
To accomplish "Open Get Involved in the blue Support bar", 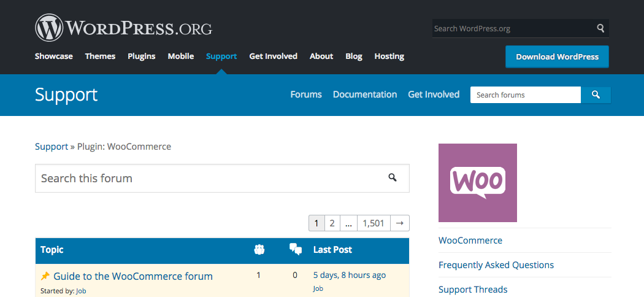I will (434, 94).
